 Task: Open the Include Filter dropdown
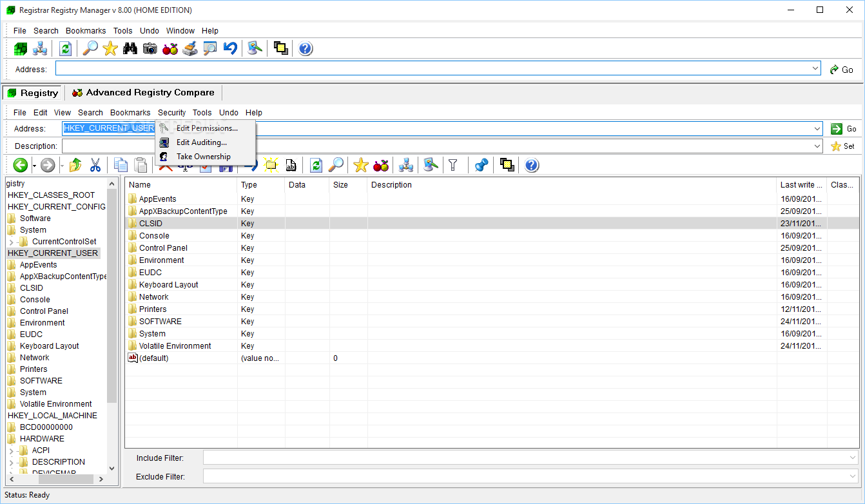[852, 458]
